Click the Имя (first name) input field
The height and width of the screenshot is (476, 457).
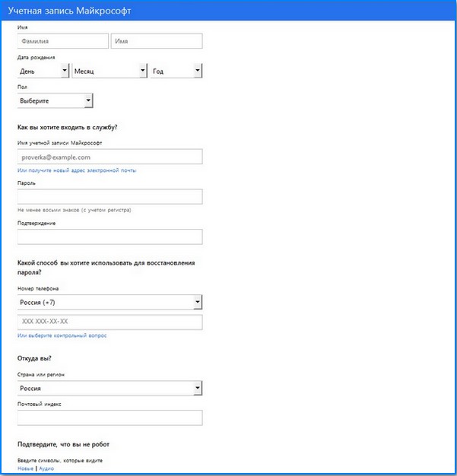click(157, 42)
